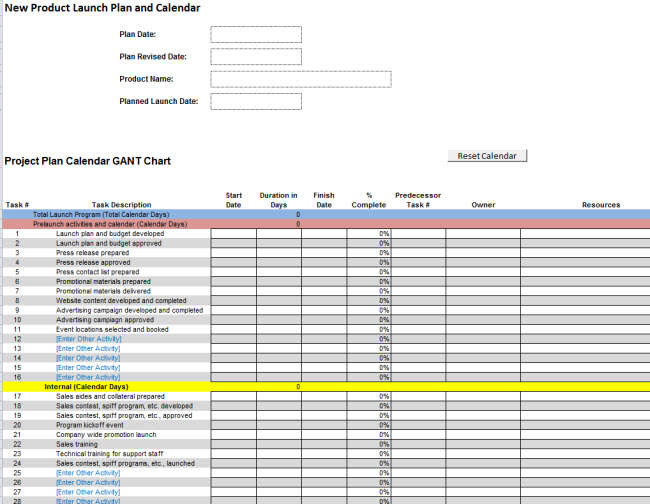Click 'Technical training for support staff' cell
The image size is (650, 504).
[109, 453]
